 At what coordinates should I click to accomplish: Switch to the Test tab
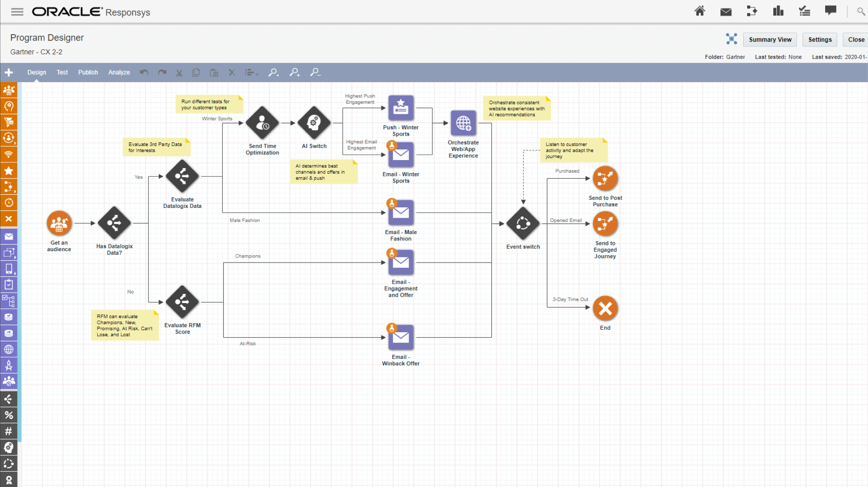(62, 72)
